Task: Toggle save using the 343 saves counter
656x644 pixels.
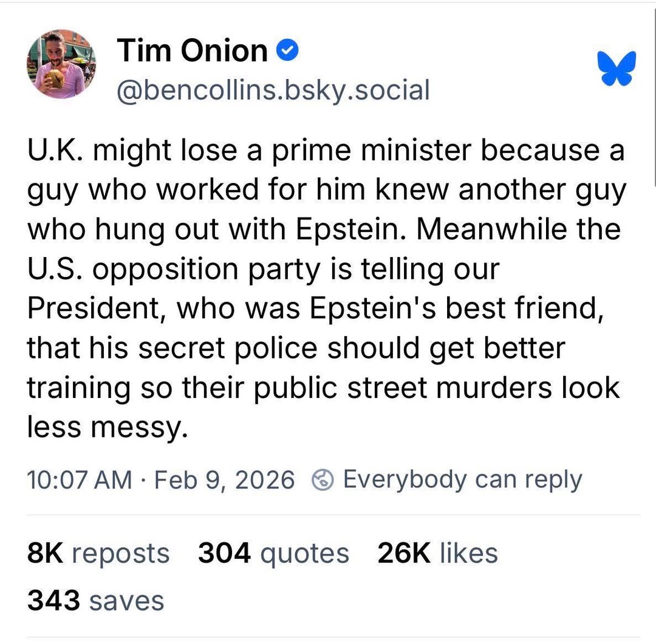Action: (x=95, y=600)
